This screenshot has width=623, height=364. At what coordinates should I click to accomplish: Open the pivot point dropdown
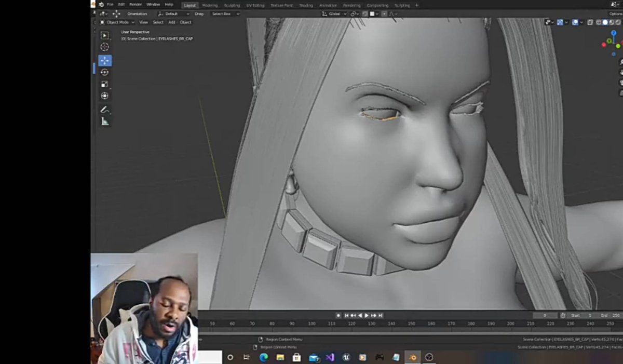point(355,14)
